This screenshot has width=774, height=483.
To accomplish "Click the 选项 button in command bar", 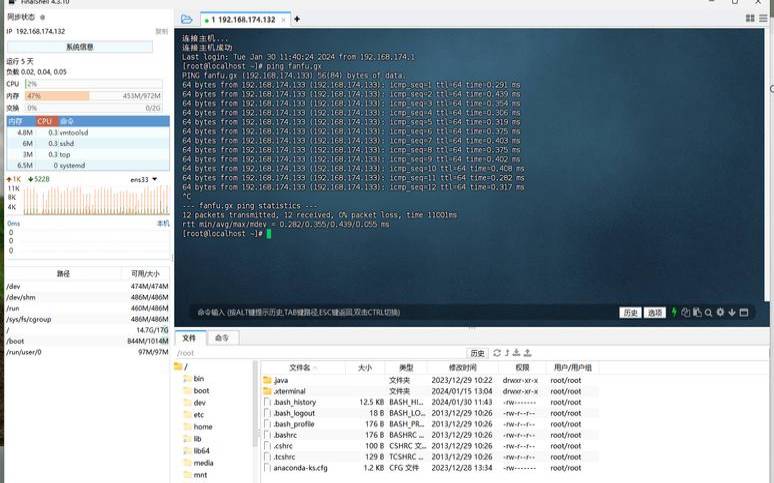I will [655, 312].
